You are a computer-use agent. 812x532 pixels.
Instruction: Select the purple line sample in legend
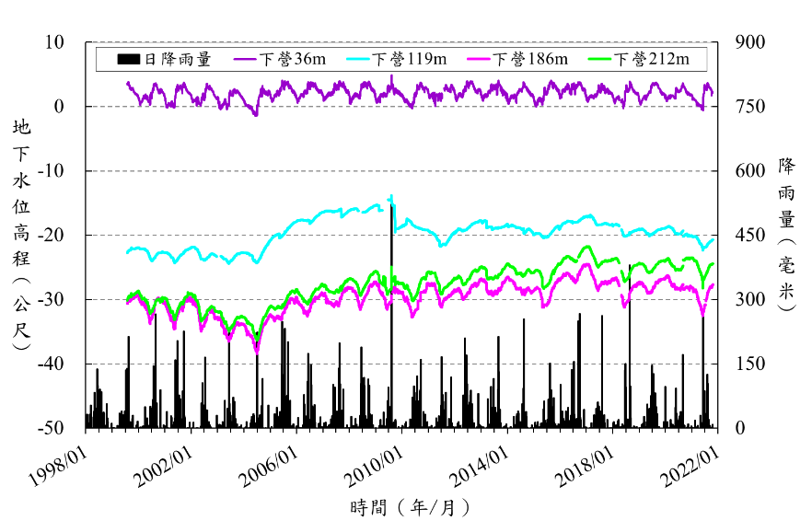[x=246, y=60]
